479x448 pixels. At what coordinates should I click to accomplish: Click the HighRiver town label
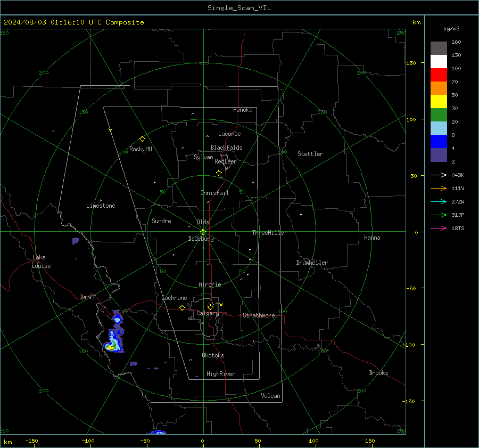pos(221,374)
